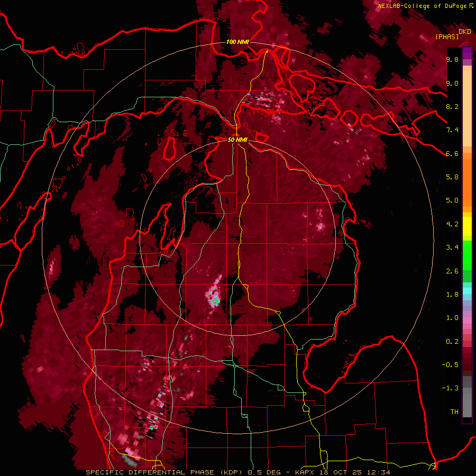
Task: Select the 6.6 scale value
Action: click(452, 153)
